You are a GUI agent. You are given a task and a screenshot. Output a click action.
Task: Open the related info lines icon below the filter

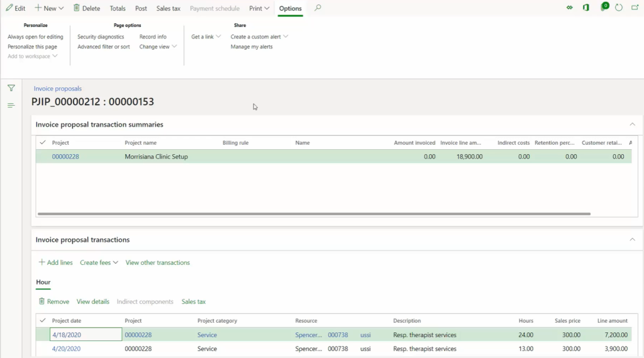tap(11, 105)
